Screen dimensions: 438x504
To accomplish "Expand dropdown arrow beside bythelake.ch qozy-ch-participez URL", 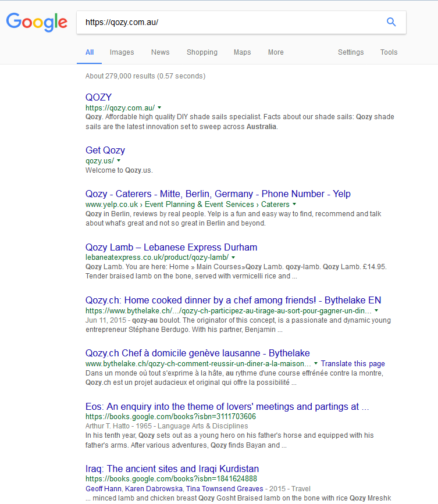I will click(376, 310).
